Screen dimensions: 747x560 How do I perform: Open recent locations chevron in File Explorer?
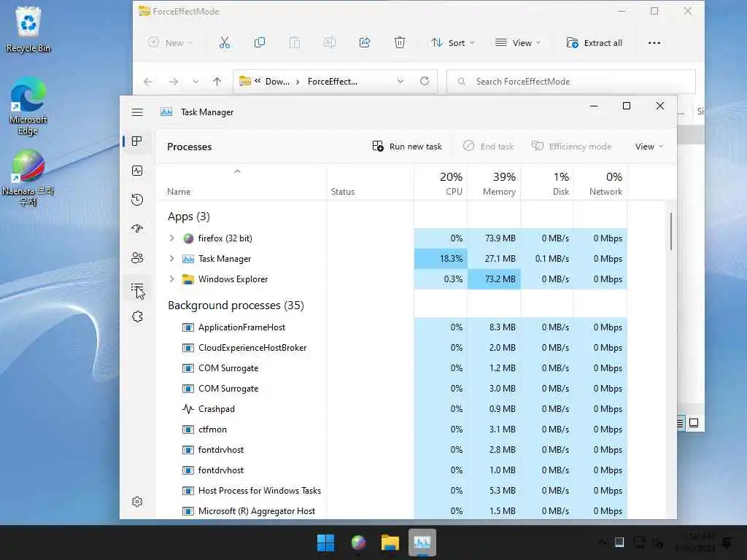pyautogui.click(x=196, y=82)
